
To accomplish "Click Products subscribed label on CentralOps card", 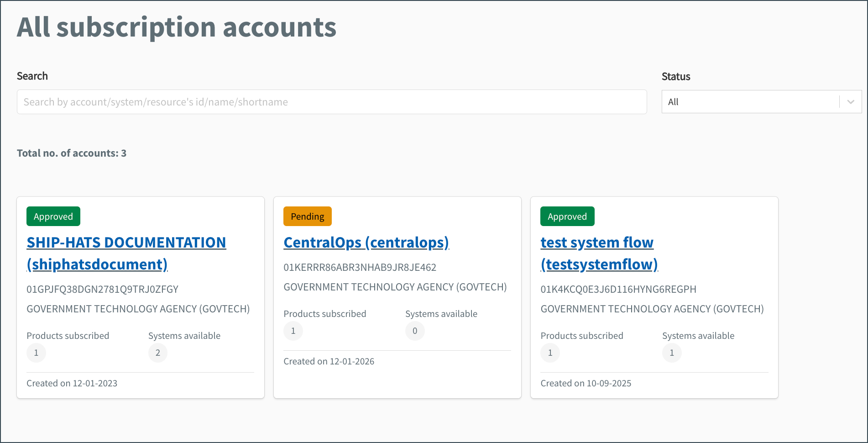I will point(325,314).
